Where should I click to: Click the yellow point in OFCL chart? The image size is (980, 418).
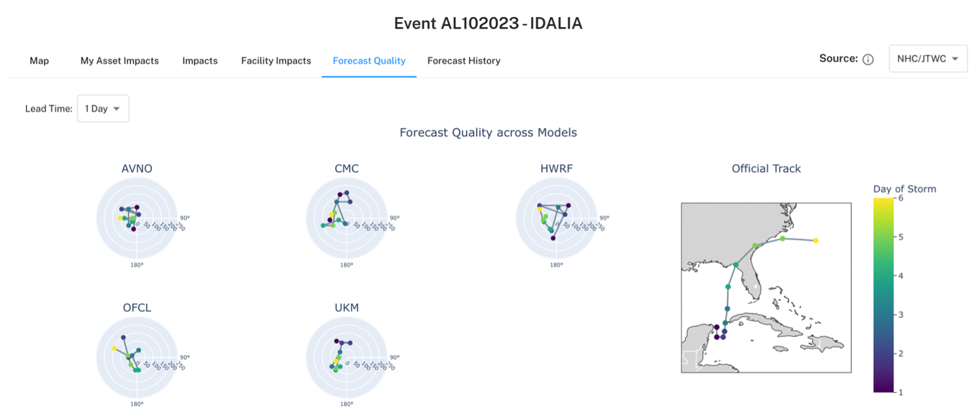tap(114, 348)
